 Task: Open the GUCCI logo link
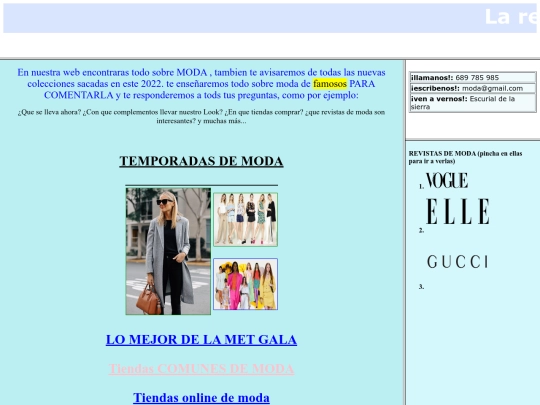click(x=458, y=262)
